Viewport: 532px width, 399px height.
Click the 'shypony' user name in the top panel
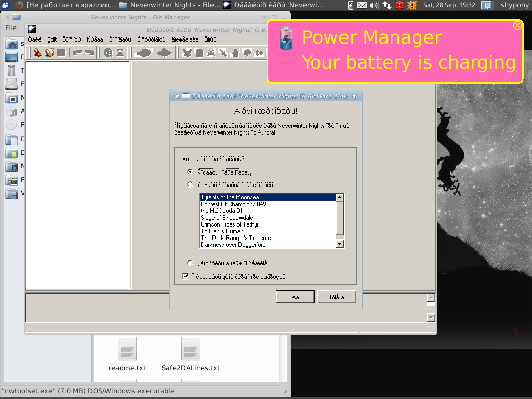click(514, 5)
